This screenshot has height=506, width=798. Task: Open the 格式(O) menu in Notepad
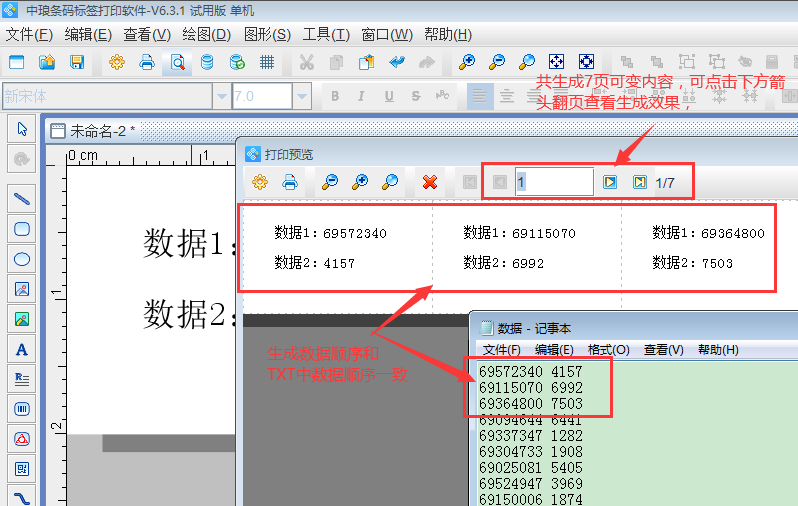[608, 349]
